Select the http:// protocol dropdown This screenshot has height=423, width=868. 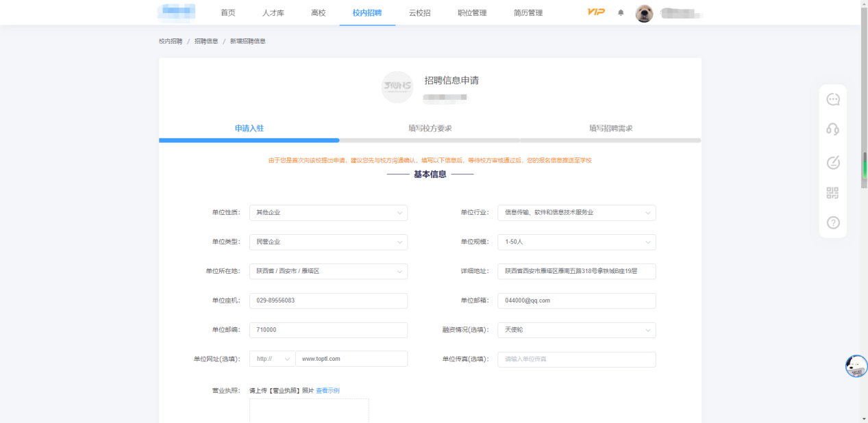272,359
